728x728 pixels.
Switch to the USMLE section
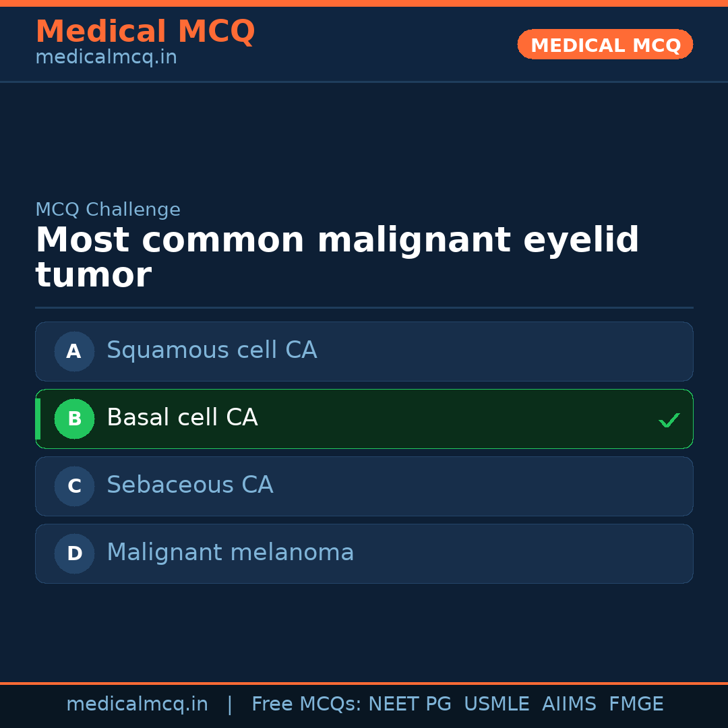click(497, 703)
